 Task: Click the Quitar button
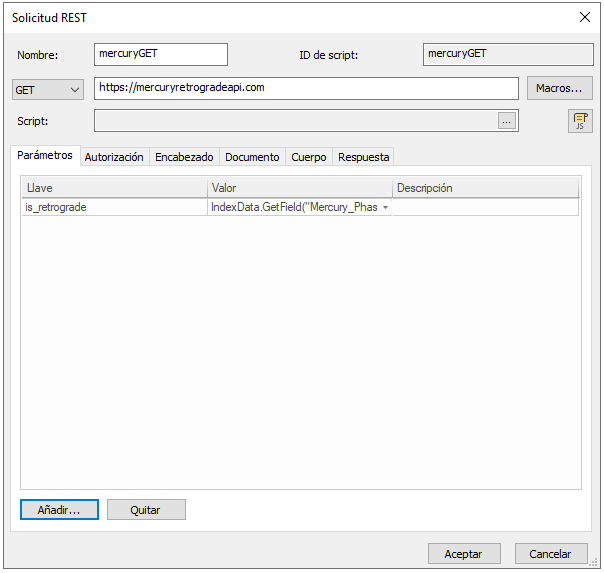point(146,510)
